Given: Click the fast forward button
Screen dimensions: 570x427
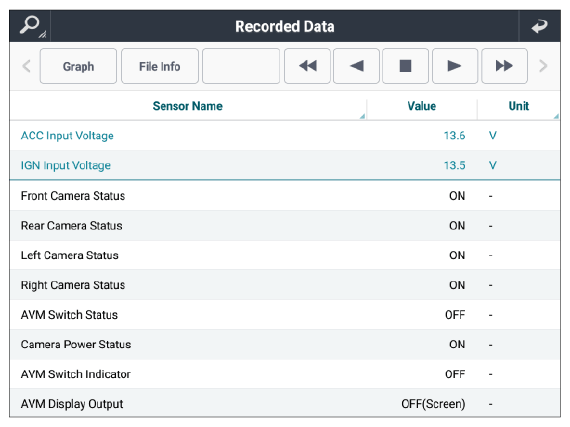Looking at the screenshot, I should [505, 66].
